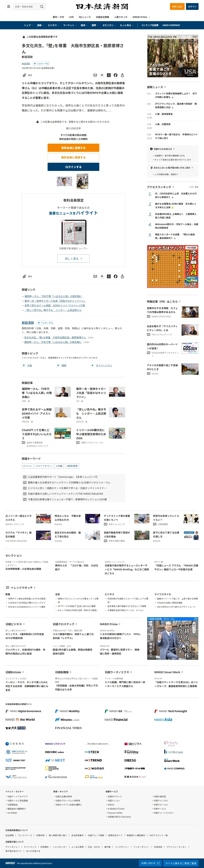Click the お問い合わせ footer button

(150, 863)
